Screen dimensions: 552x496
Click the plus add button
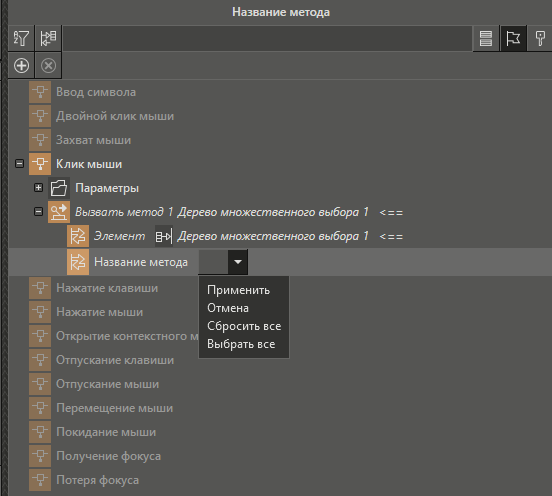click(x=21, y=65)
